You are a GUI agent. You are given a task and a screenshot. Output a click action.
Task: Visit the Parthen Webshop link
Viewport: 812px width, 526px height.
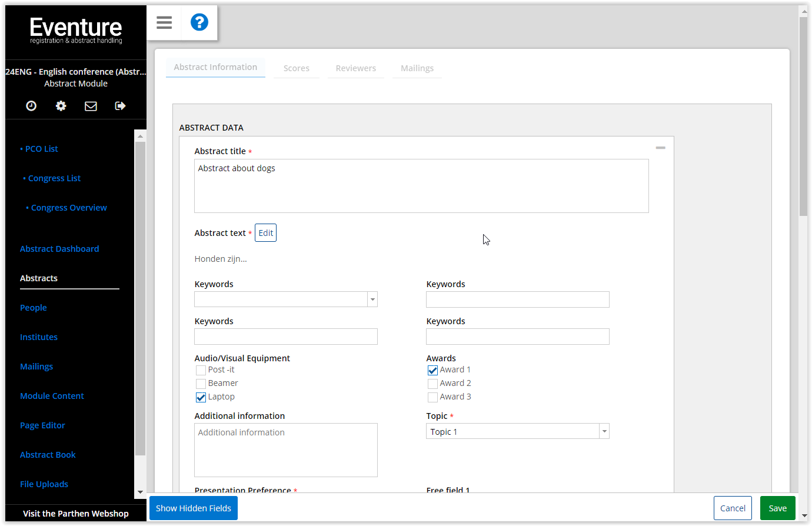click(76, 514)
